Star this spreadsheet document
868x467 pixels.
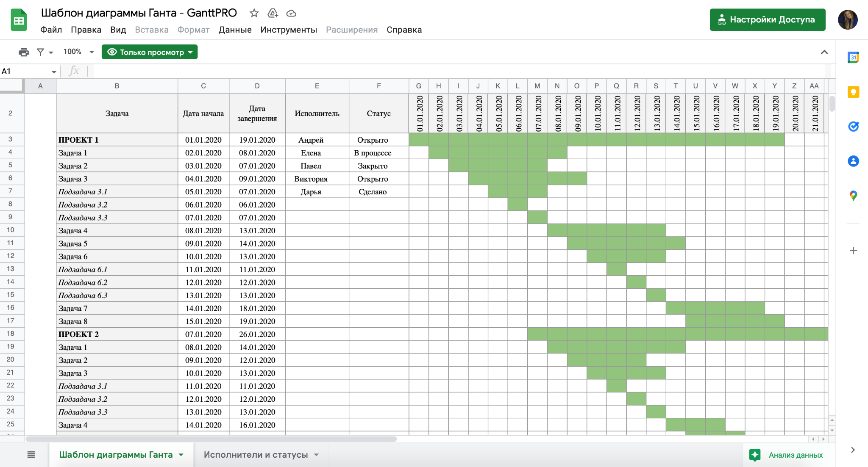pos(254,13)
